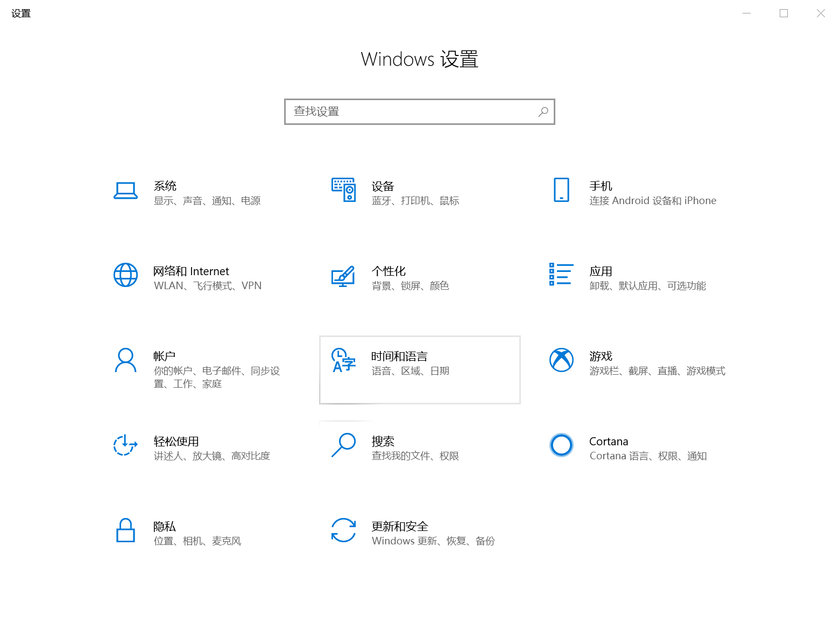The width and height of the screenshot is (840, 630).
Task: Open the 系统 (System) settings icon
Action: click(x=125, y=191)
